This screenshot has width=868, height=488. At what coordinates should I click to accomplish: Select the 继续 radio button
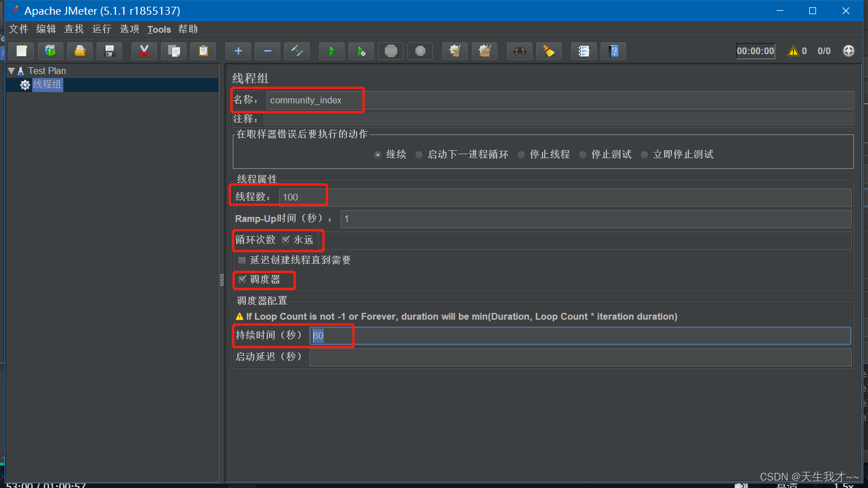tap(377, 155)
